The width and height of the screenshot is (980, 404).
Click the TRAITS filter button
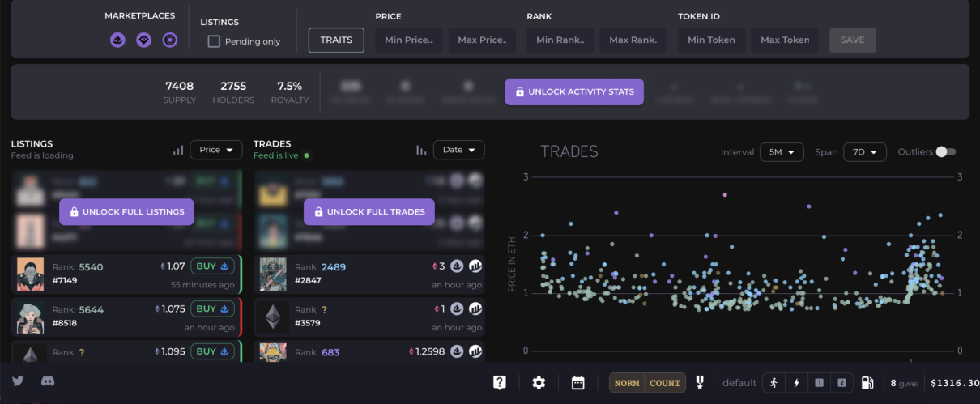pyautogui.click(x=336, y=40)
